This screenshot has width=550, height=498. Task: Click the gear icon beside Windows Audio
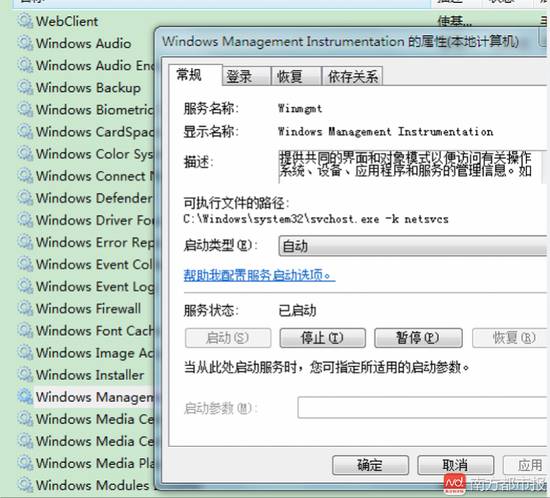[x=25, y=43]
